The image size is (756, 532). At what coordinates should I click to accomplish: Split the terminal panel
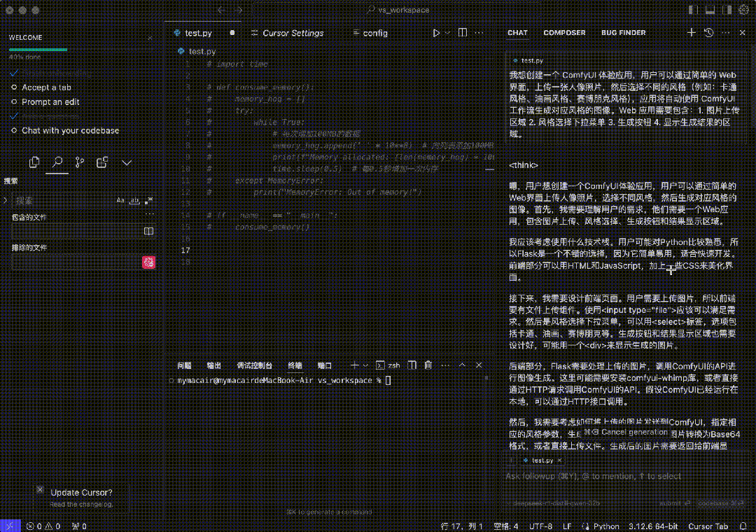(x=412, y=365)
